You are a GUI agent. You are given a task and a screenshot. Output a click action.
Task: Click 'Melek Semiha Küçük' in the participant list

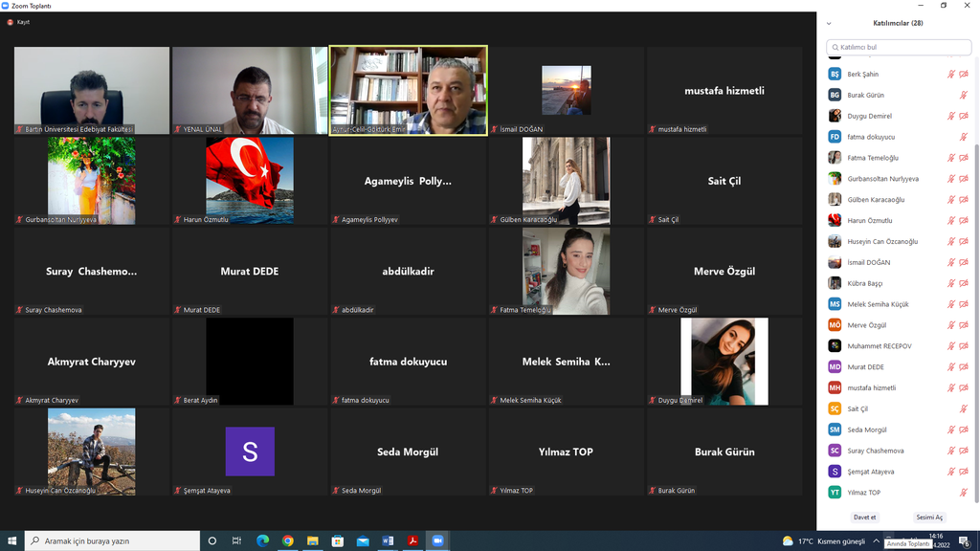coord(879,304)
